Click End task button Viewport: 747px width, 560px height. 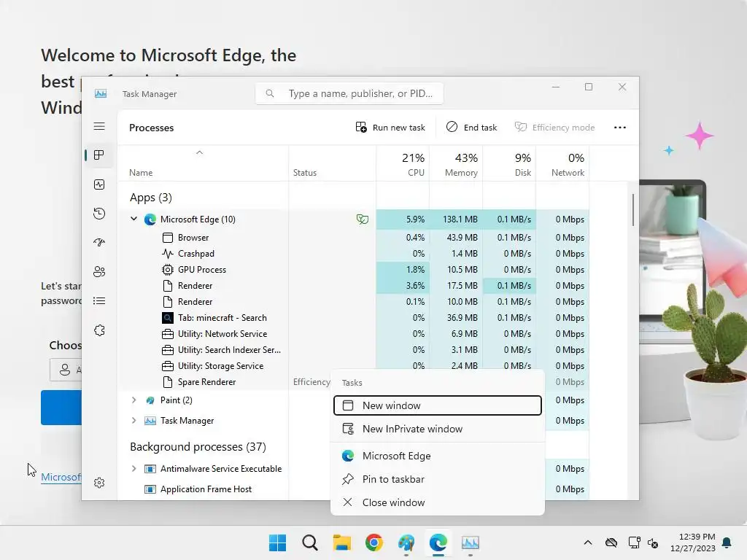point(472,128)
